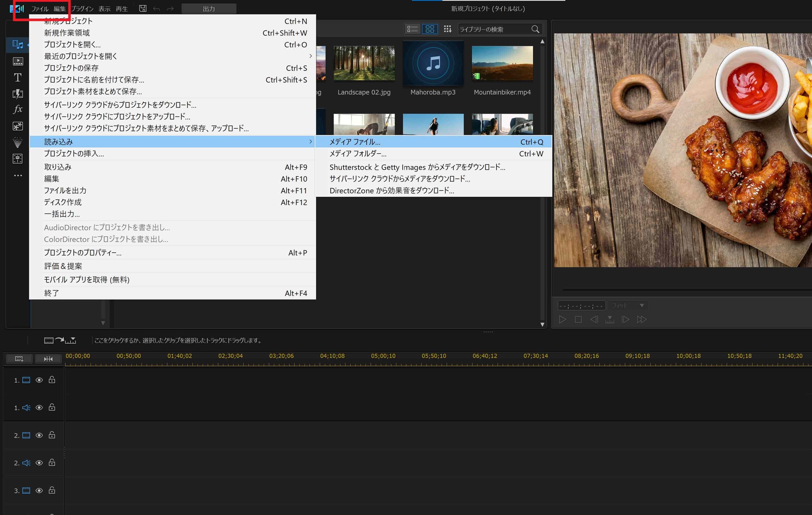Click the 出力 button in top bar

point(209,9)
